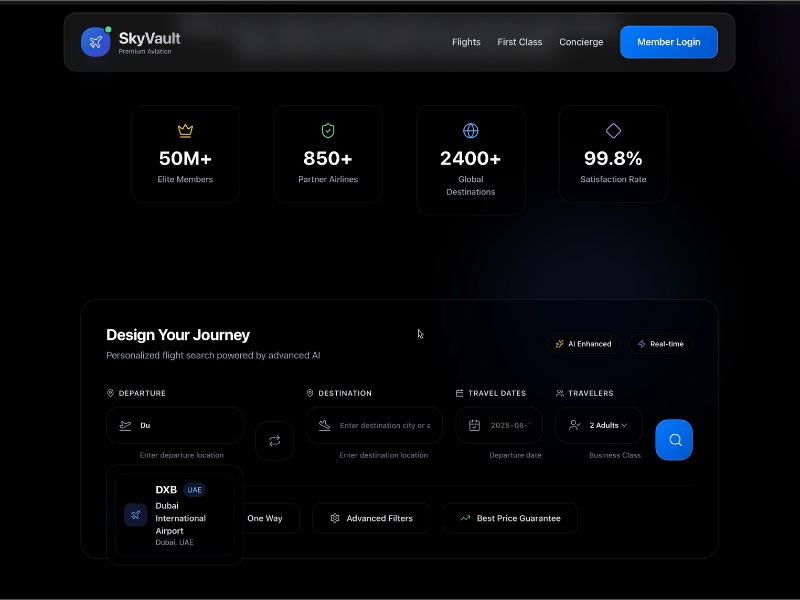Toggle the Real-time badge
This screenshot has width=800, height=600.
click(x=660, y=343)
